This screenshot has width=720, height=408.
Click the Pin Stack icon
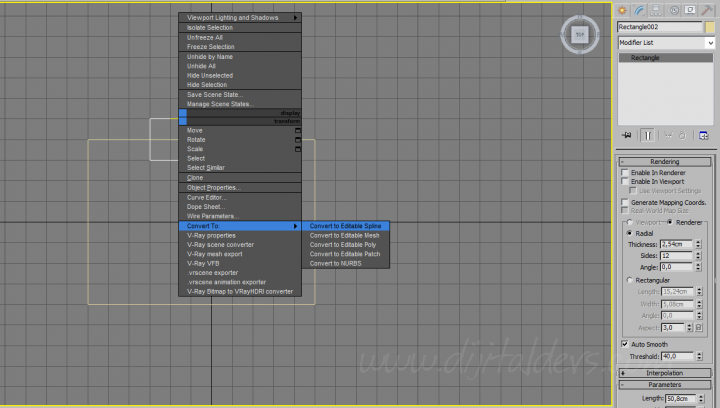(626, 135)
